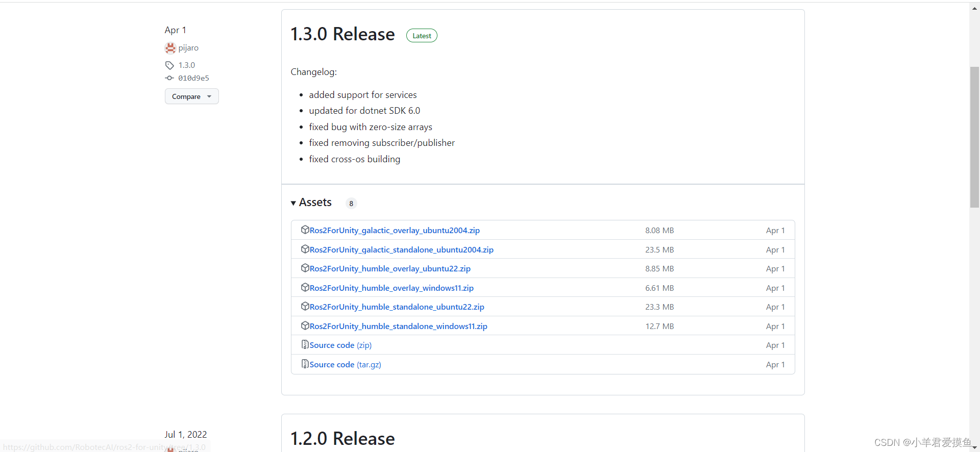
Task: Click the 23.5 MB size text
Action: click(659, 250)
